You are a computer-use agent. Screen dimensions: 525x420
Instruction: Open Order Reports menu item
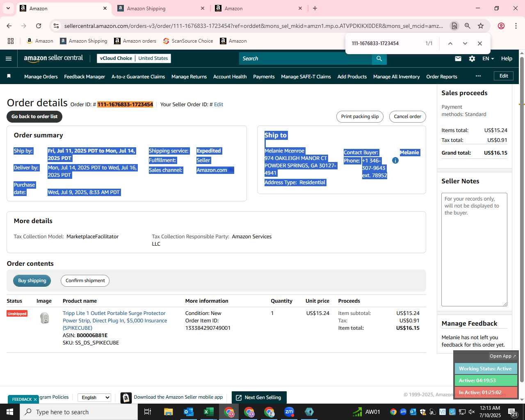(x=442, y=77)
